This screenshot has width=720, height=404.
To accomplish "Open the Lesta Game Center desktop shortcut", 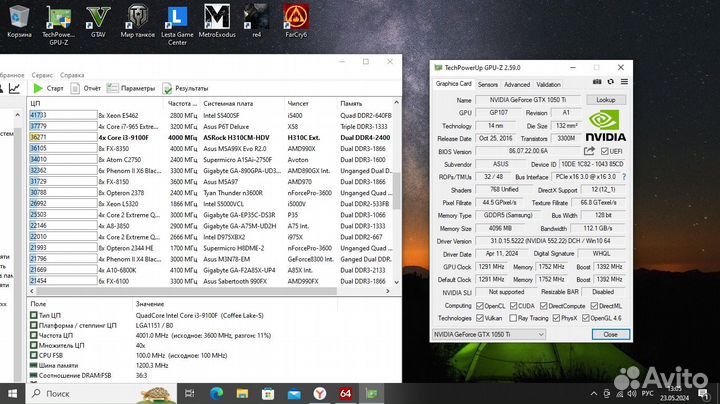I will click(x=177, y=24).
